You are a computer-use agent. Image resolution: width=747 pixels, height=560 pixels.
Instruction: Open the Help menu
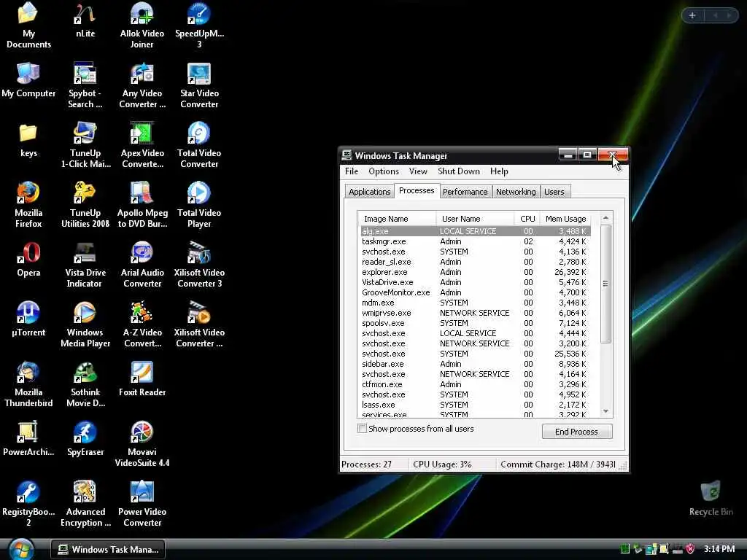pyautogui.click(x=499, y=171)
